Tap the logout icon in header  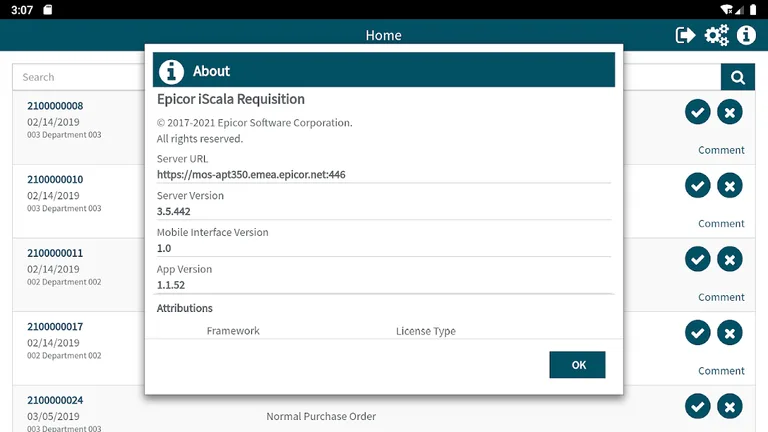(x=686, y=35)
